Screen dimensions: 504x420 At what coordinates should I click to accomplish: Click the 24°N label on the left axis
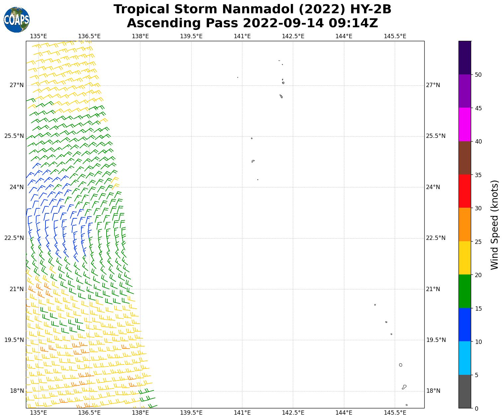tap(17, 187)
